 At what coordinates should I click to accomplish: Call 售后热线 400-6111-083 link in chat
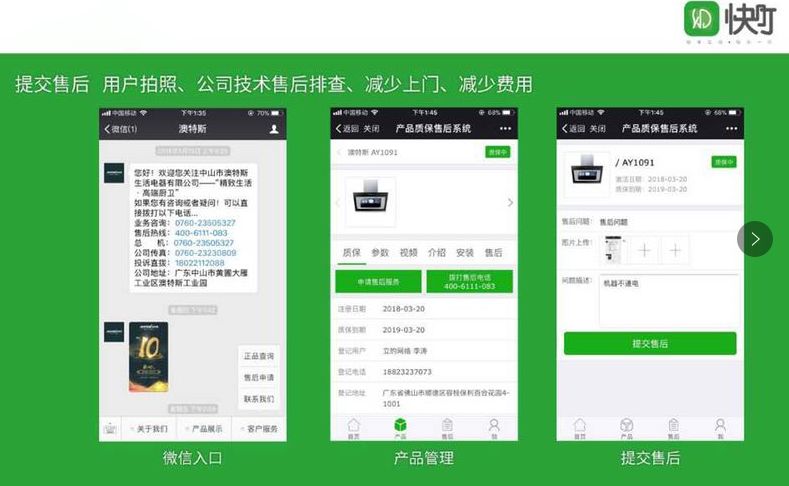click(201, 233)
